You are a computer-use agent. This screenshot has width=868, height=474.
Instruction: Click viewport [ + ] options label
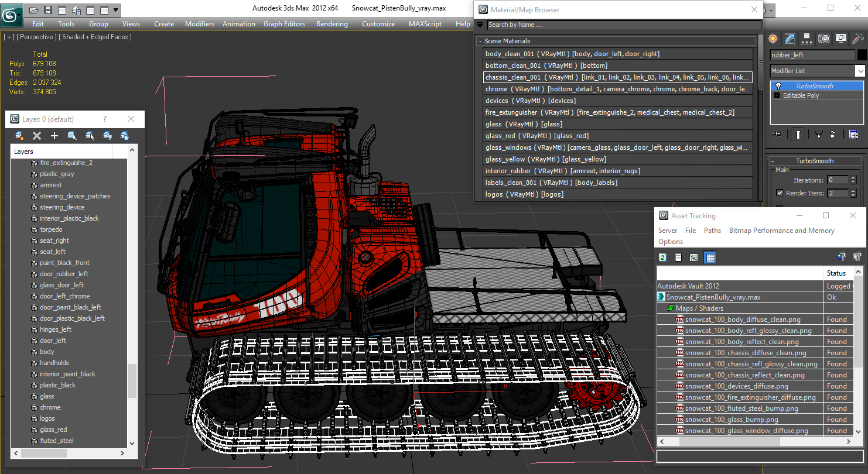pyautogui.click(x=9, y=37)
